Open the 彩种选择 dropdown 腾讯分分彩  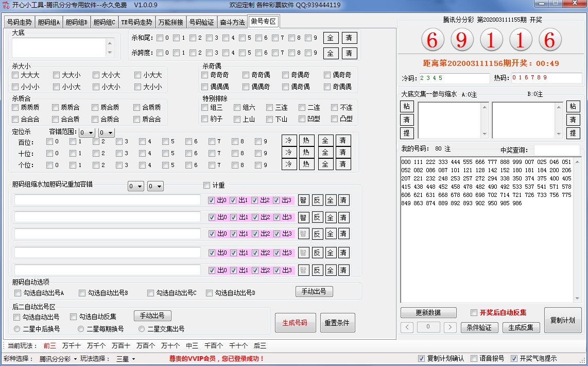(x=58, y=359)
